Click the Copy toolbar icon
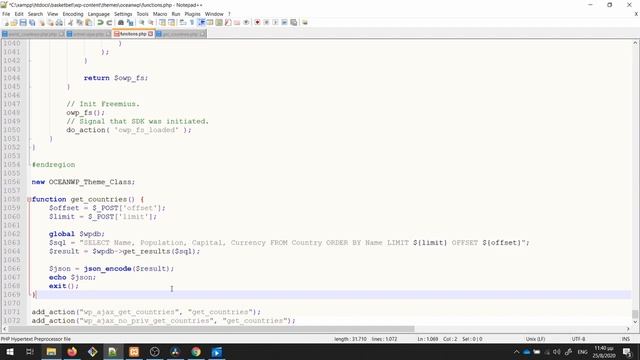Viewport: 640px width, 360px height. coord(80,22)
